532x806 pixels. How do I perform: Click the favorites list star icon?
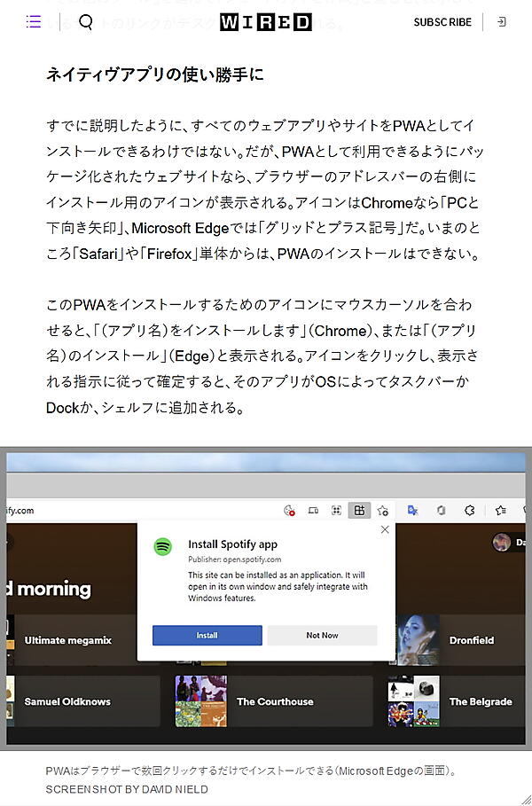tap(501, 511)
